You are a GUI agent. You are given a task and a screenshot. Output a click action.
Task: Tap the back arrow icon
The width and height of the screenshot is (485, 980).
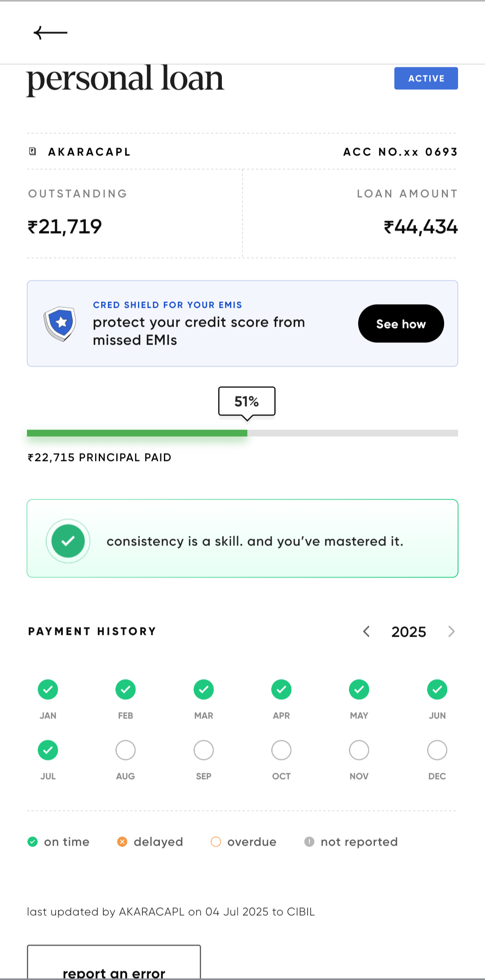click(x=50, y=33)
